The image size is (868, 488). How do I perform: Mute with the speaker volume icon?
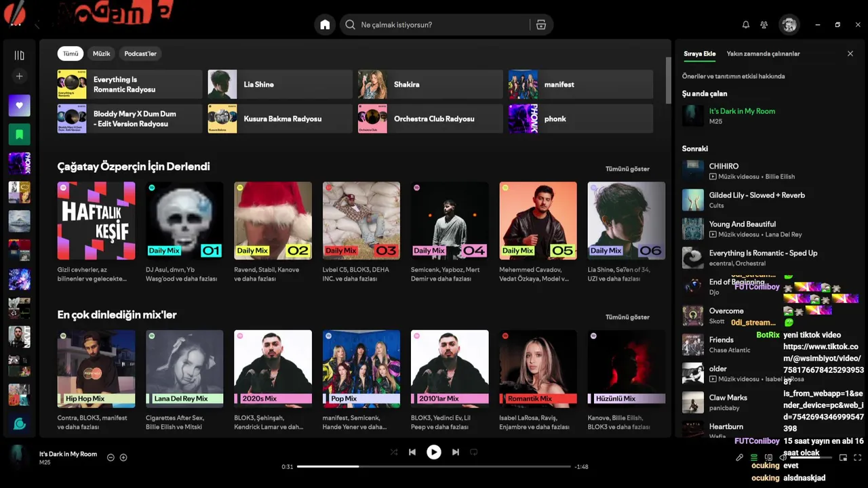pos(783,457)
